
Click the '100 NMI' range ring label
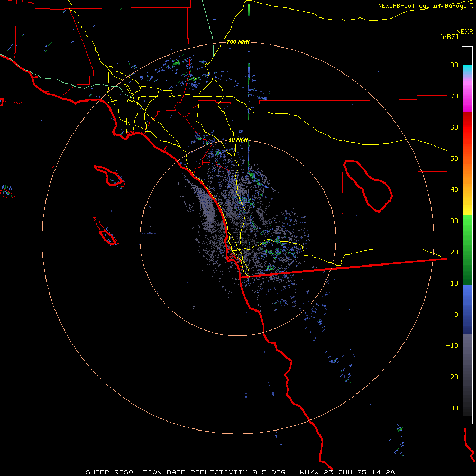coord(238,42)
